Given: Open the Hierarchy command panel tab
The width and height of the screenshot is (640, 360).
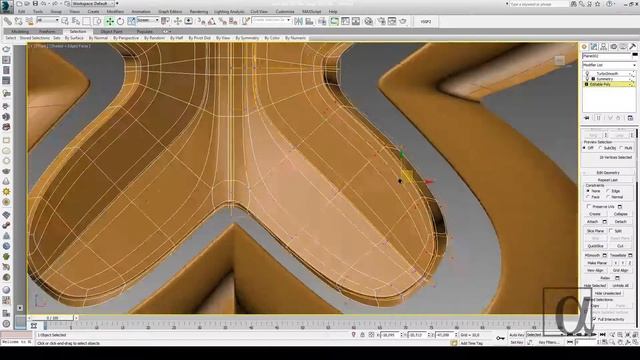Looking at the screenshot, I should (604, 47).
